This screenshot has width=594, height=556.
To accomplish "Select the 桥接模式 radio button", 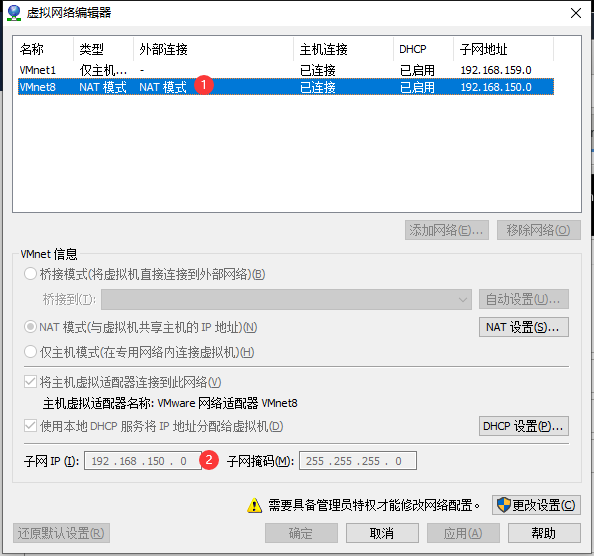I will 30,274.
